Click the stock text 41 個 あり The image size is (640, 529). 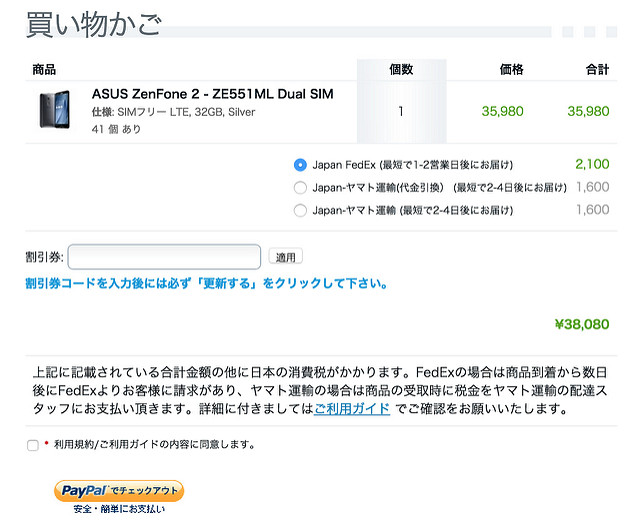click(x=116, y=129)
